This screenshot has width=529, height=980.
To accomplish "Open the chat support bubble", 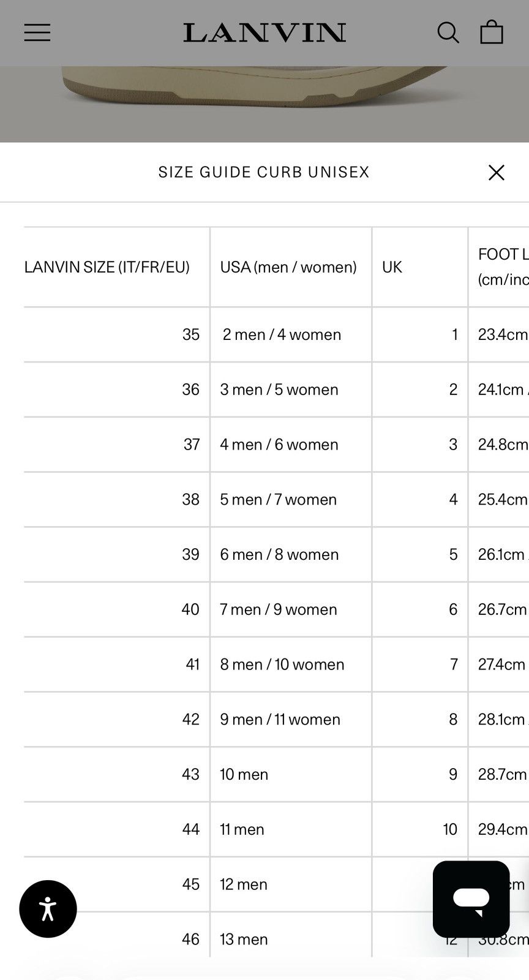I will [x=471, y=899].
